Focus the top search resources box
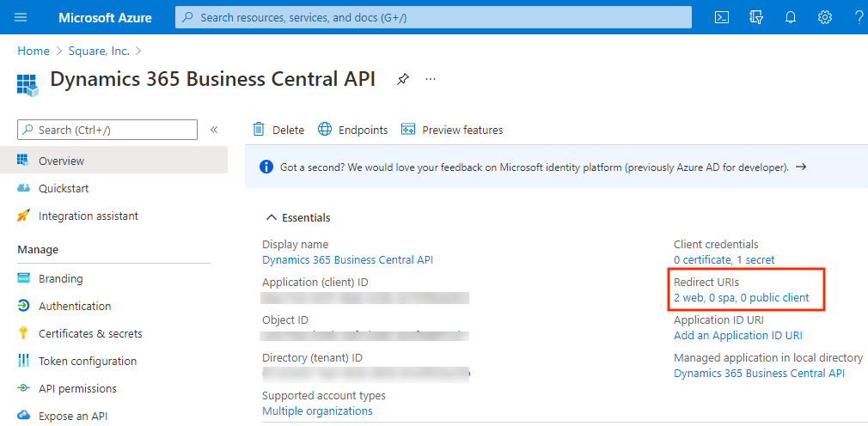This screenshot has width=868, height=426. (433, 17)
